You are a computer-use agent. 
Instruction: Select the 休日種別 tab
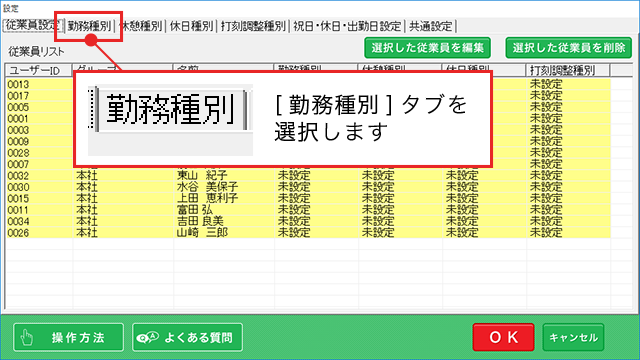click(191, 26)
